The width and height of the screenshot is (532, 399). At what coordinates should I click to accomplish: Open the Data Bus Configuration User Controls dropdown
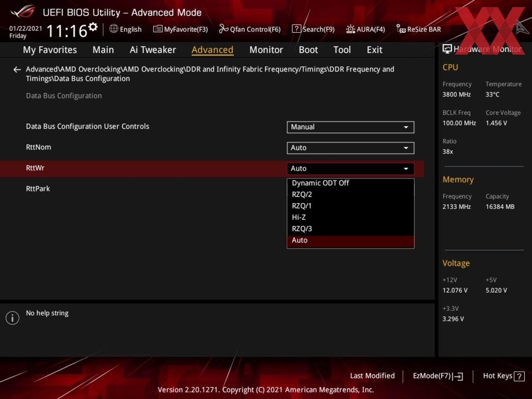pyautogui.click(x=350, y=127)
